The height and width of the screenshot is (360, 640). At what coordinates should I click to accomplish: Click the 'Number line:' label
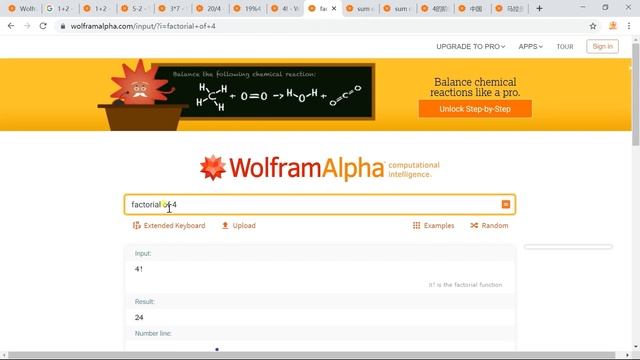coord(153,333)
